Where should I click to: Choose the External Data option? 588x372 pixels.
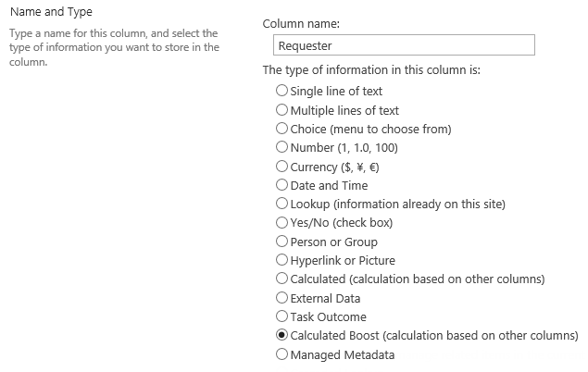pos(281,298)
